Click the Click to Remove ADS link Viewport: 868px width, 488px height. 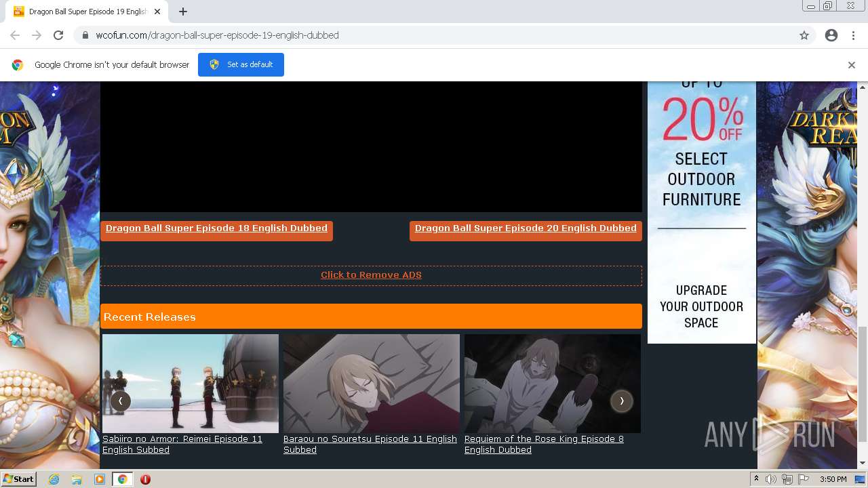coord(371,274)
